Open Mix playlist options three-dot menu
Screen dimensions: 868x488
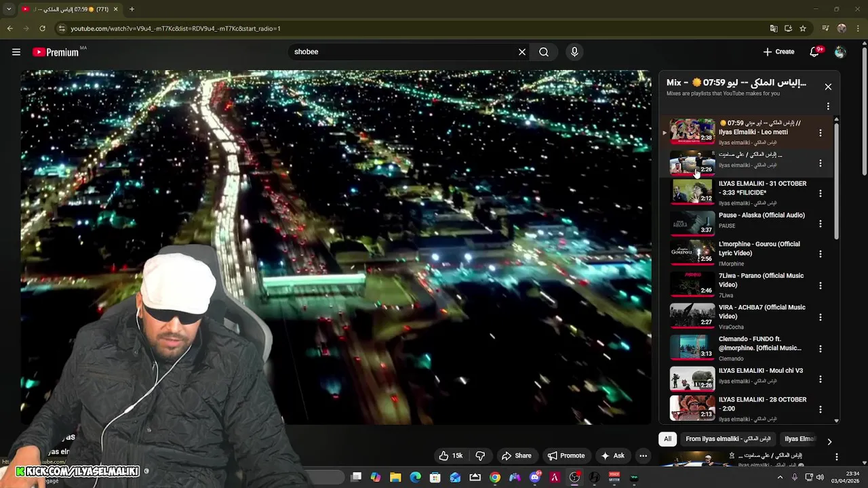pyautogui.click(x=828, y=106)
